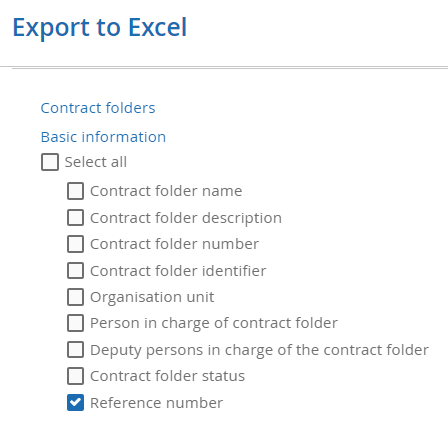
Task: Click the 'Organisation unit' label text
Action: 152,297
